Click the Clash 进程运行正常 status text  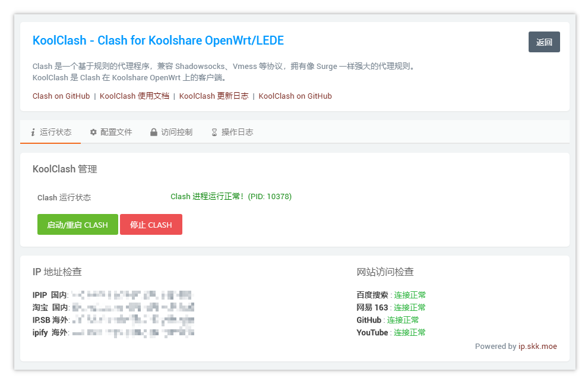231,197
